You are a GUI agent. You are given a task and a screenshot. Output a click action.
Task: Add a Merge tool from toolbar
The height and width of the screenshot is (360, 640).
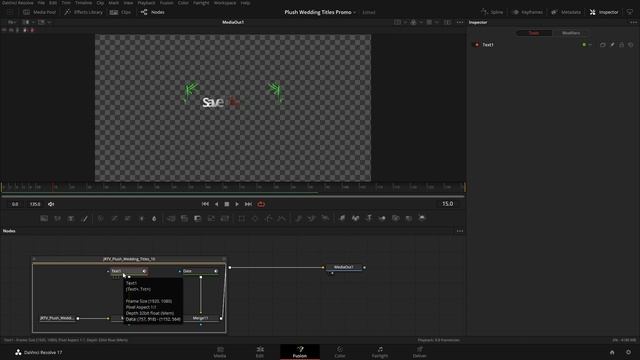point(171,218)
